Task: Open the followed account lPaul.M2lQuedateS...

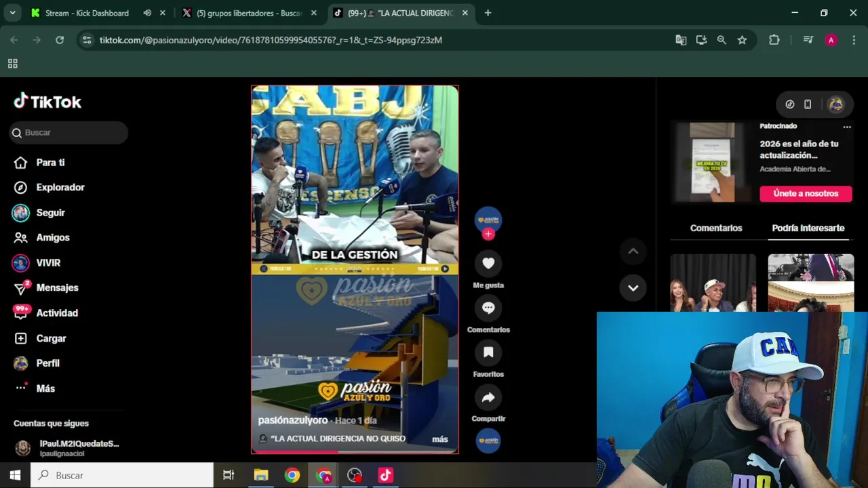Action: click(x=68, y=448)
